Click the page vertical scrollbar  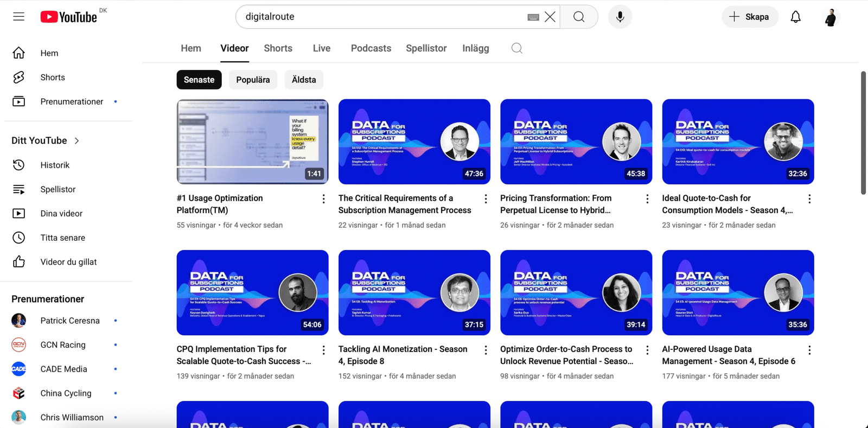pyautogui.click(x=863, y=132)
